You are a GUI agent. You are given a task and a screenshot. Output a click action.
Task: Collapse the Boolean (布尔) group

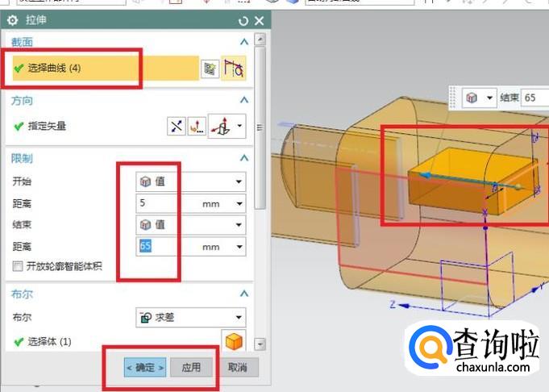(x=244, y=294)
